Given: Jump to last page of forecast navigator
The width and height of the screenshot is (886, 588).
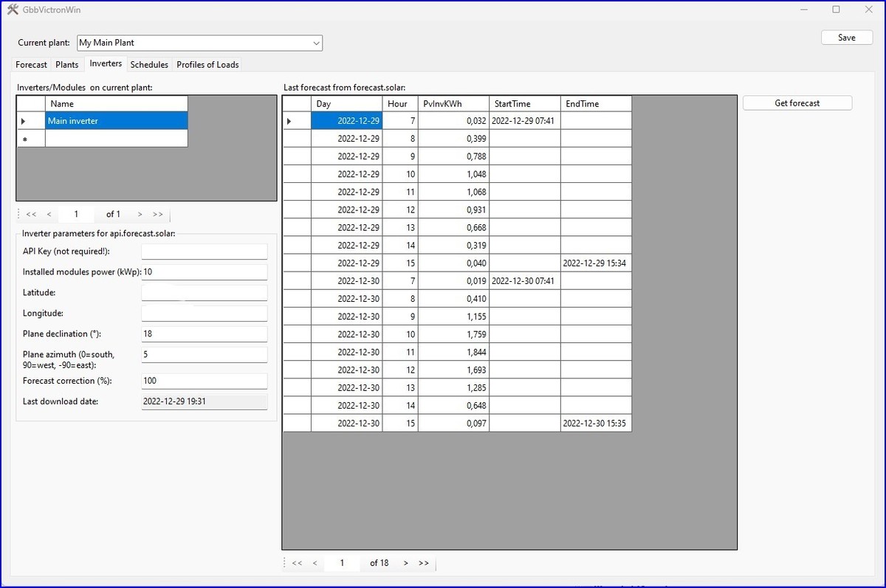Looking at the screenshot, I should [423, 563].
